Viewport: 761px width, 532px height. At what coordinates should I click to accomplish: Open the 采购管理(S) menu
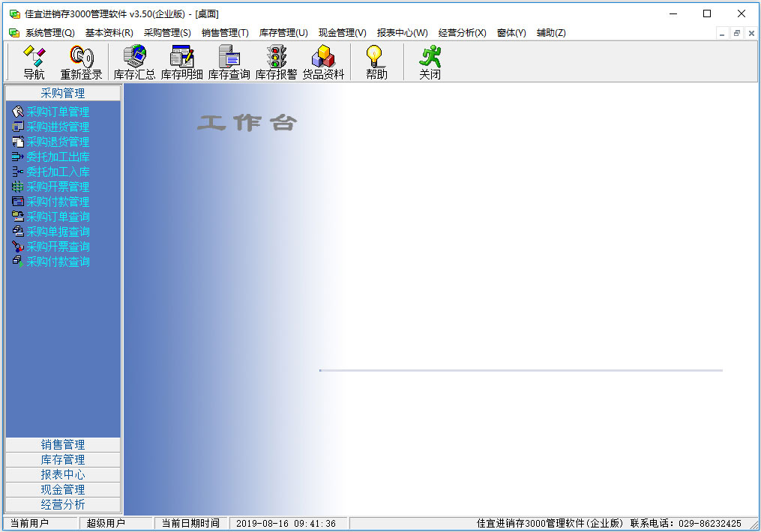pyautogui.click(x=167, y=33)
